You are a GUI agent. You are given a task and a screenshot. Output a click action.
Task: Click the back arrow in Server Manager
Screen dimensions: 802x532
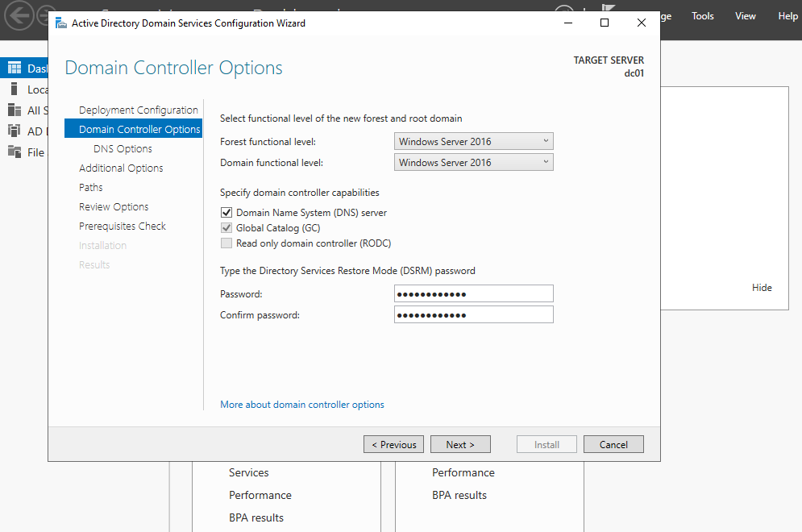19,16
